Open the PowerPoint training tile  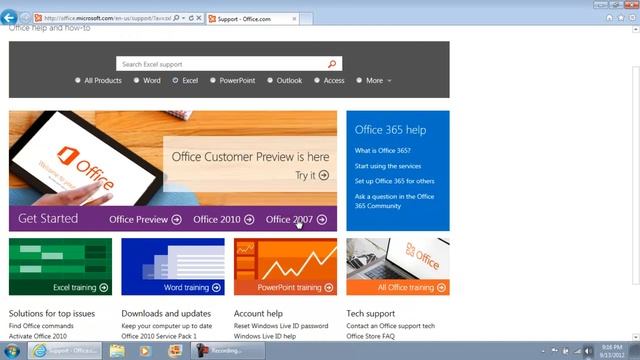coord(286,267)
